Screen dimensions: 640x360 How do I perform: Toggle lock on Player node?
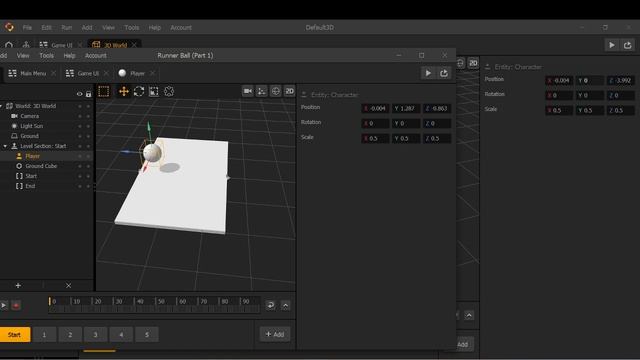tap(88, 156)
